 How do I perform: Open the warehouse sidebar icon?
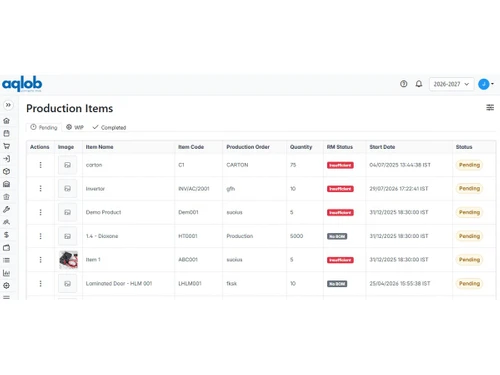(x=6, y=184)
